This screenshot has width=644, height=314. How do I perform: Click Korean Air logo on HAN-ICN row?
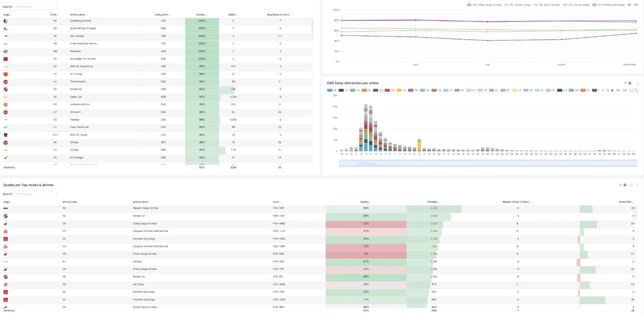click(x=5, y=215)
